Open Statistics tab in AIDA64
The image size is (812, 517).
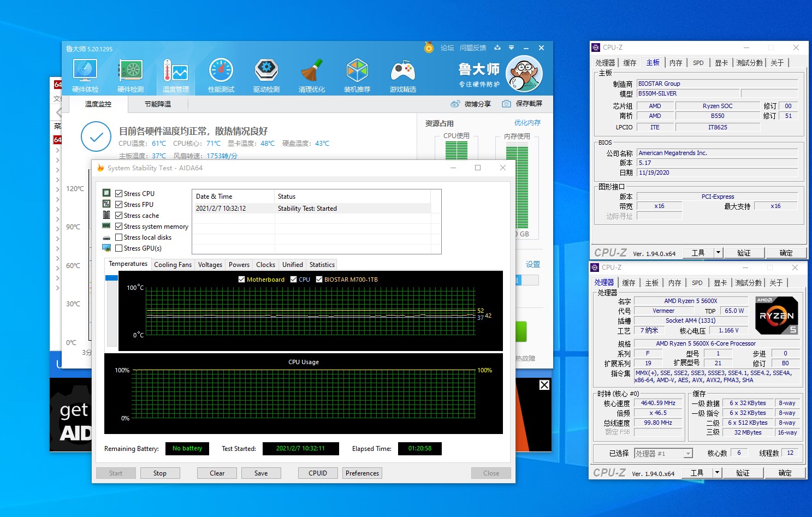pos(322,264)
